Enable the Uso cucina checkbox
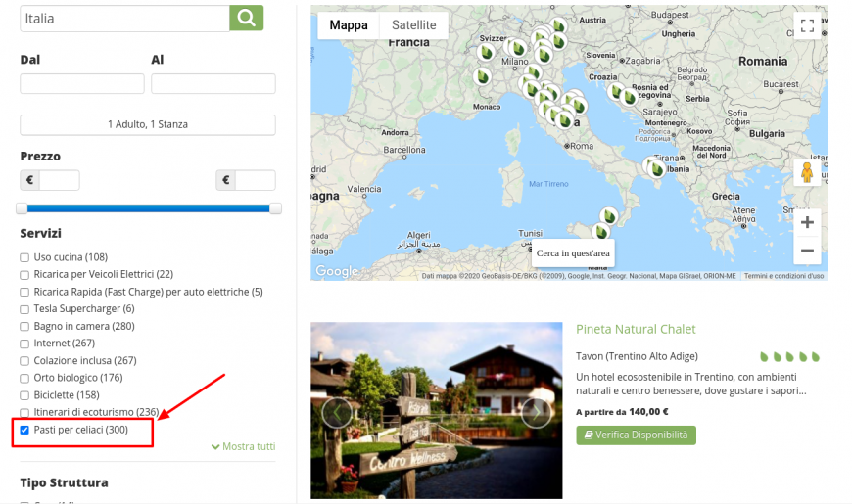Viewport: 852px width, 504px height. [x=24, y=257]
